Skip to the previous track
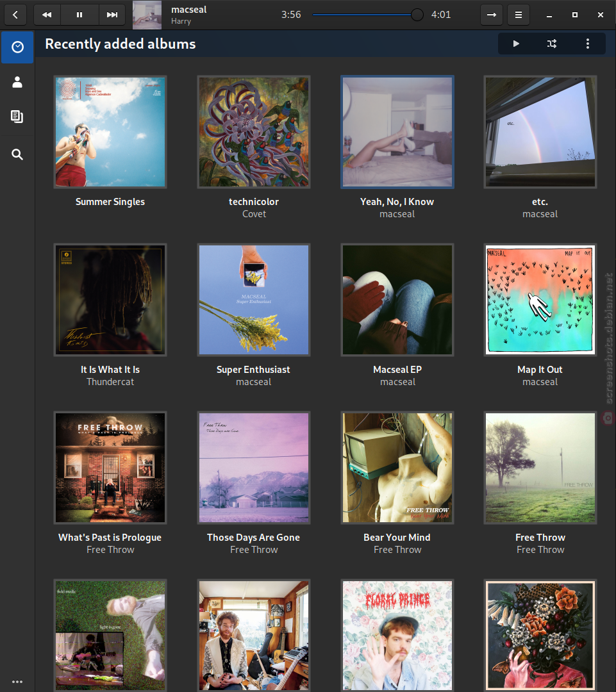Screen dimensions: 616x692 pos(47,15)
